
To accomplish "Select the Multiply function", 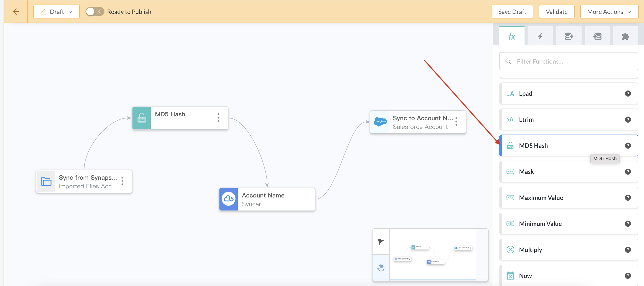I will click(569, 250).
